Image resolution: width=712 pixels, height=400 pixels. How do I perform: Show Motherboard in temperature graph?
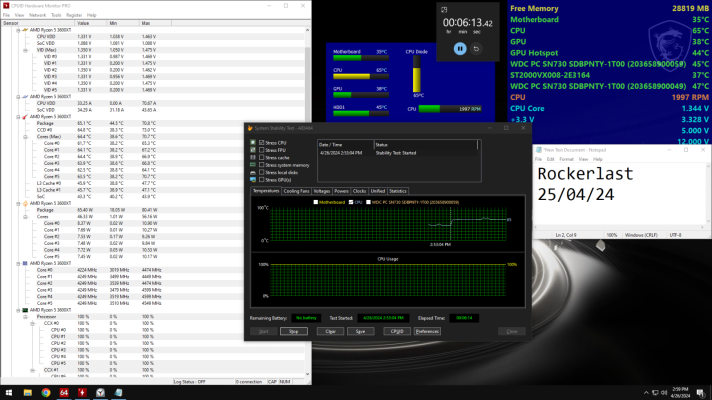pos(316,202)
